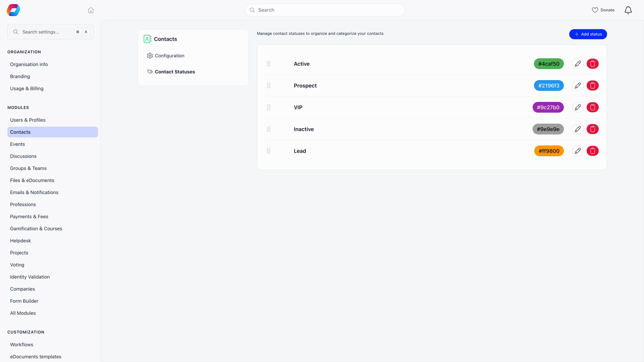Open Projects settings

(x=19, y=253)
